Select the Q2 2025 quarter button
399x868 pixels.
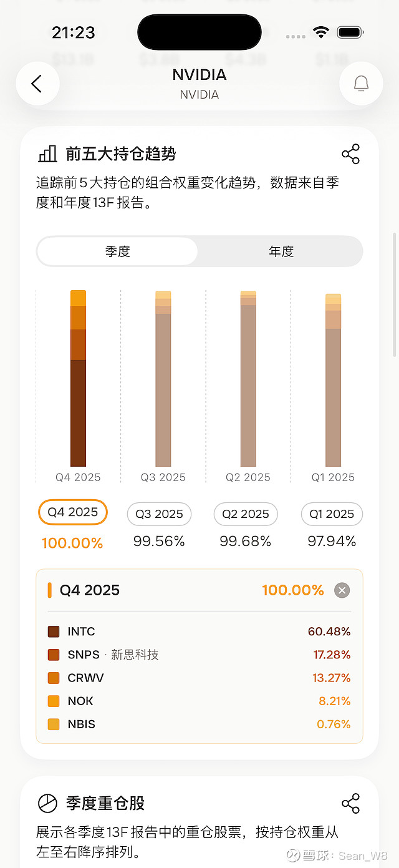pyautogui.click(x=246, y=514)
